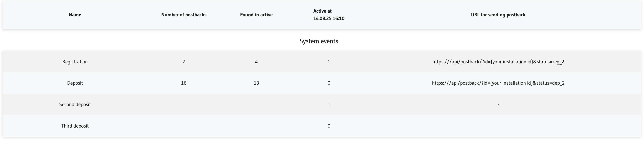
Task: Select Deposit's postback count 16
Action: tap(184, 83)
